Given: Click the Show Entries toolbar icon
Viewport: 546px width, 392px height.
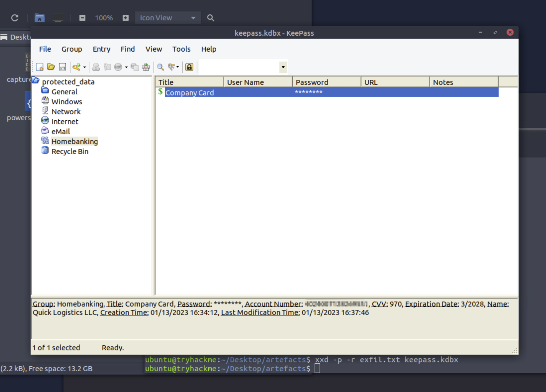Looking at the screenshot, I should (x=171, y=67).
